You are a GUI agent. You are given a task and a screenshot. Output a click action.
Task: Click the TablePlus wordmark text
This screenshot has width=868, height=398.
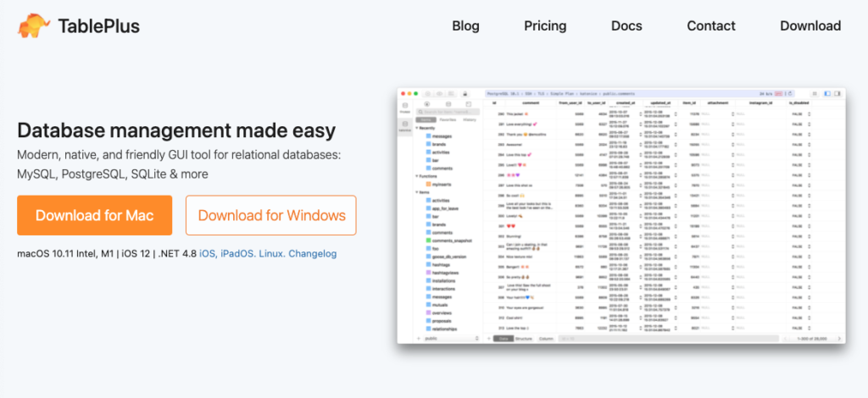pyautogui.click(x=98, y=26)
